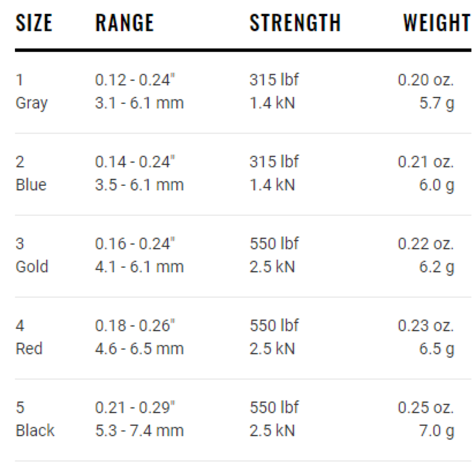Click the 5.3 - 7.4 mm range value
Viewport: 476px width, 465px height.
[x=139, y=431]
